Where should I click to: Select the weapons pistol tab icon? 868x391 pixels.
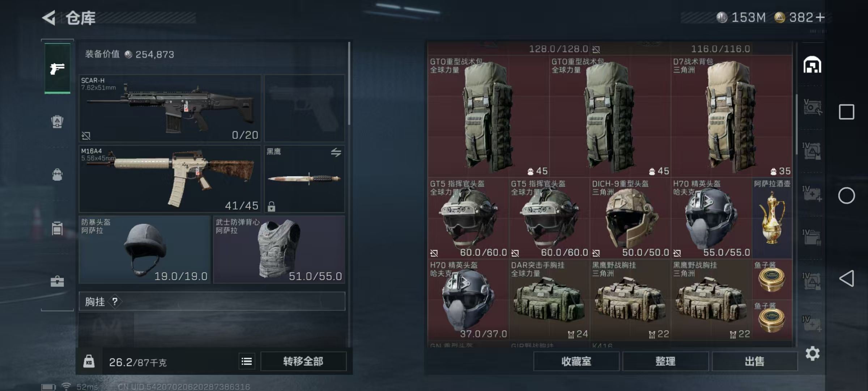pyautogui.click(x=57, y=68)
